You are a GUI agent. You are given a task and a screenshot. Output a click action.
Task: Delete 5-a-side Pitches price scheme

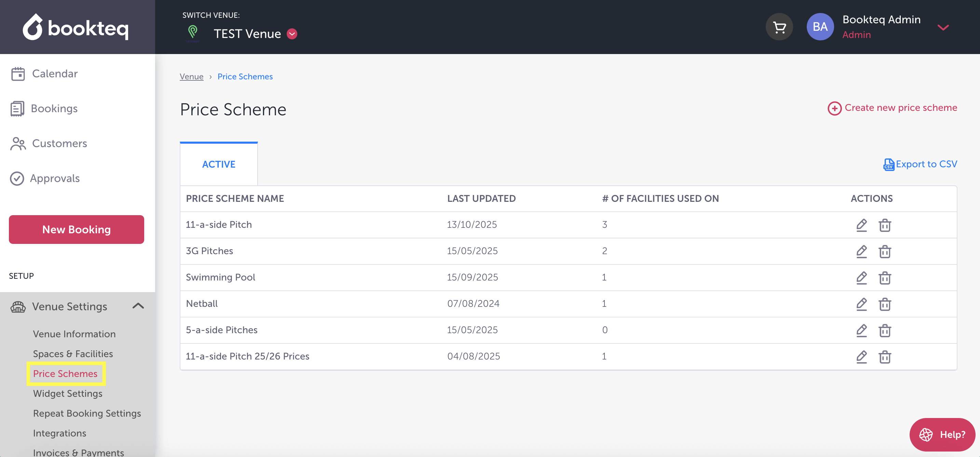[x=885, y=330]
